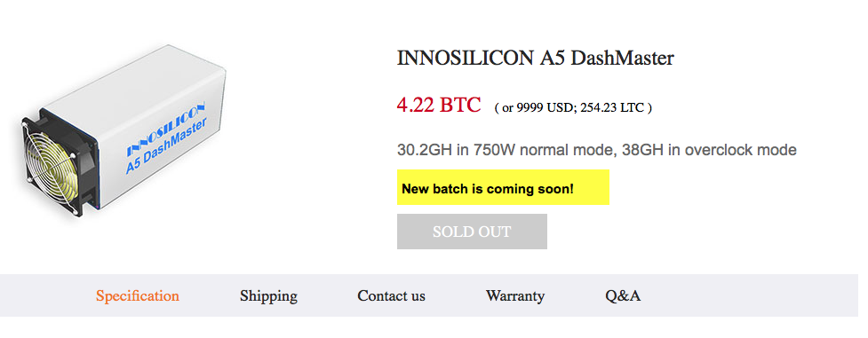868x338 pixels.
Task: Click the word 'DashMaster' in the heading
Action: click(622, 58)
